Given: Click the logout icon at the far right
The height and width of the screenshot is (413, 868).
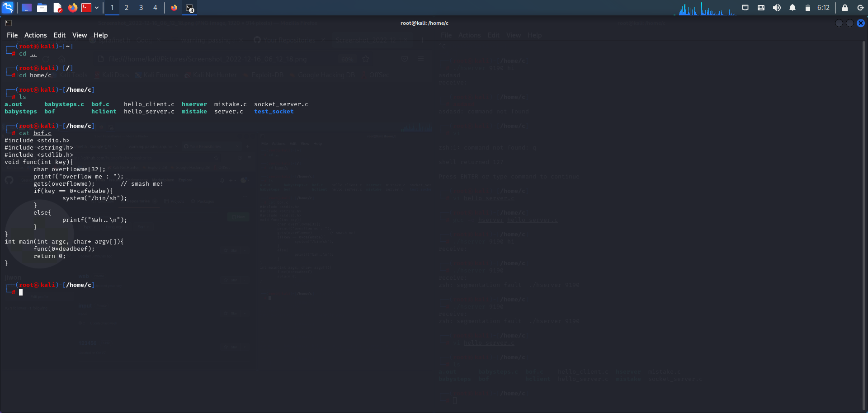Looking at the screenshot, I should [x=860, y=8].
